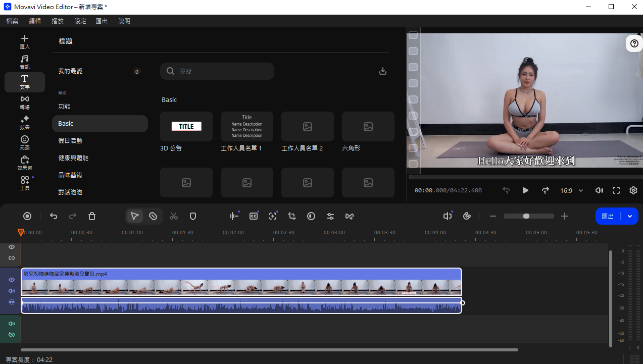Screen dimensions: 643x364
Task: Open the 轉場 transitions panel
Action: 25,102
